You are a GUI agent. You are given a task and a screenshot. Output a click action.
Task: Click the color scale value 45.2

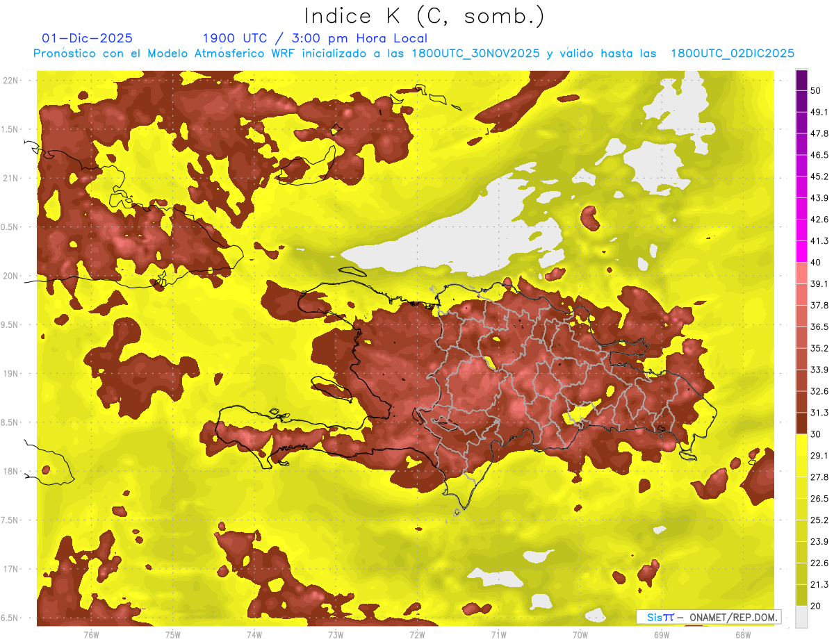pos(820,176)
